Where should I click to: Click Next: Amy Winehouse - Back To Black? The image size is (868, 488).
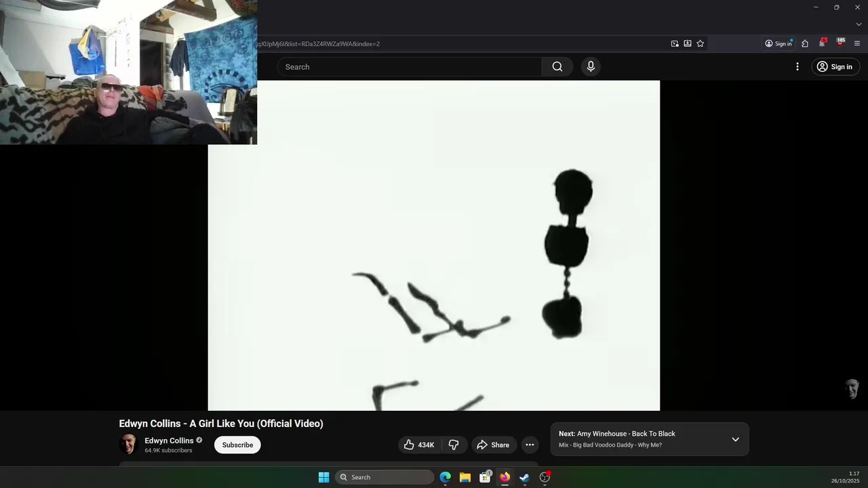coord(617,434)
